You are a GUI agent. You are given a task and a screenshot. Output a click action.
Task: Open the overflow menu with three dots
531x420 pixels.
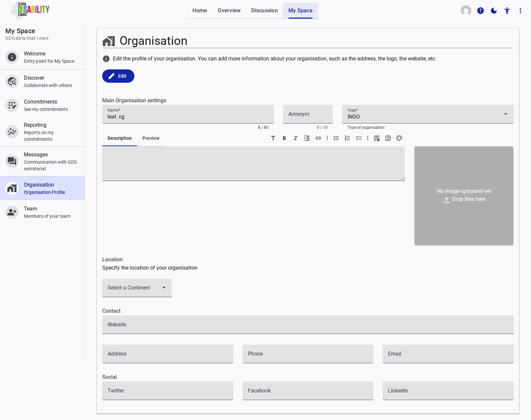coord(520,11)
